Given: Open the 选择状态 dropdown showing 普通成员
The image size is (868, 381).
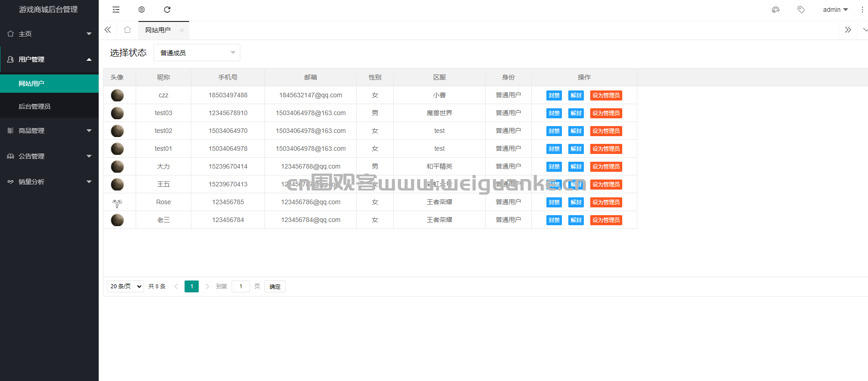Looking at the screenshot, I should point(197,53).
